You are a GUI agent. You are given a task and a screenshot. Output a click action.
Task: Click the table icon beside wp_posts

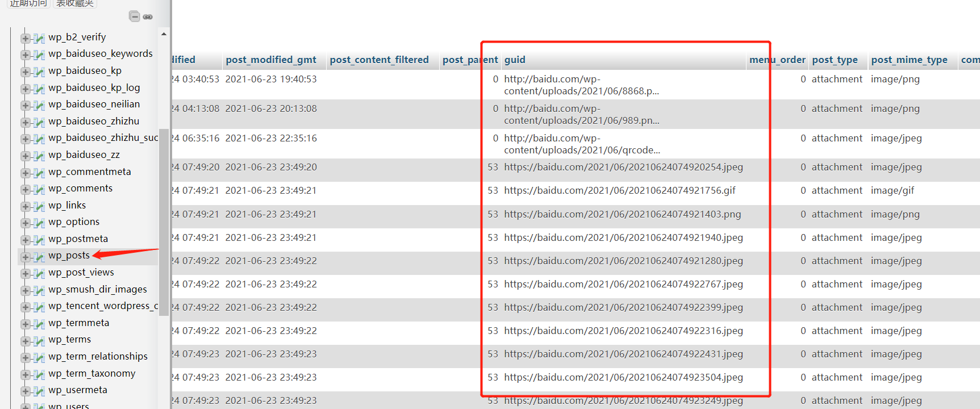(39, 257)
